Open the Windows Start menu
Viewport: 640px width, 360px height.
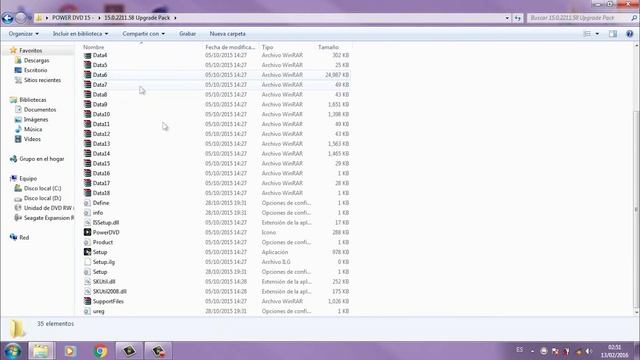(12, 351)
